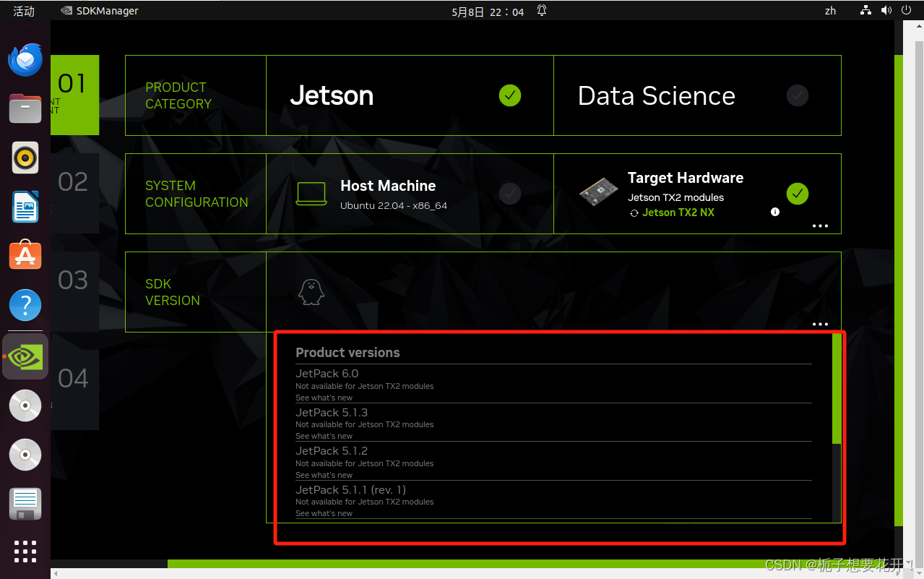Open the second disc drive icon in dock
Screen dimensions: 924x579
pos(25,455)
